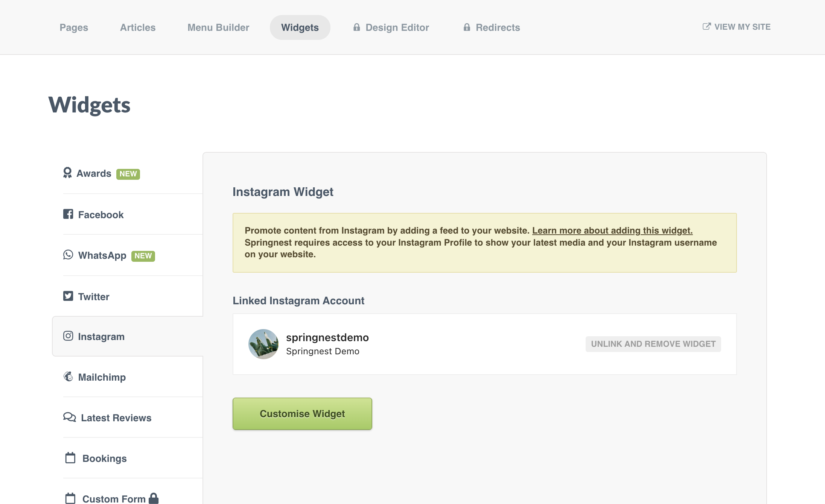Click the WhatsApp logo icon

(68, 255)
